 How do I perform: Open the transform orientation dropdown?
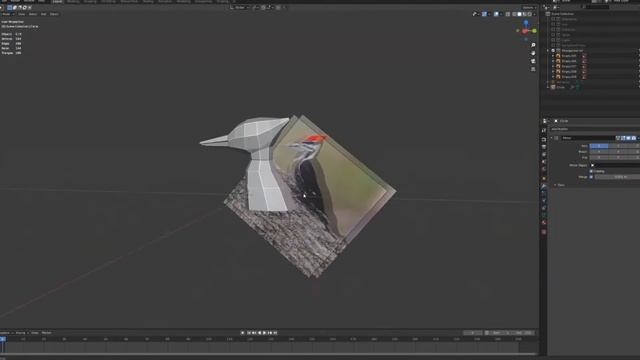pos(239,7)
